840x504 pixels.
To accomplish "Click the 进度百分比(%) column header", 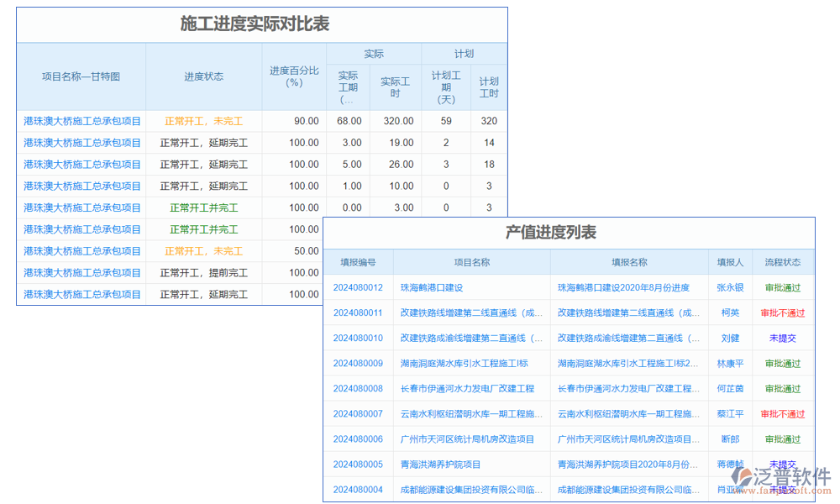I will tap(291, 76).
